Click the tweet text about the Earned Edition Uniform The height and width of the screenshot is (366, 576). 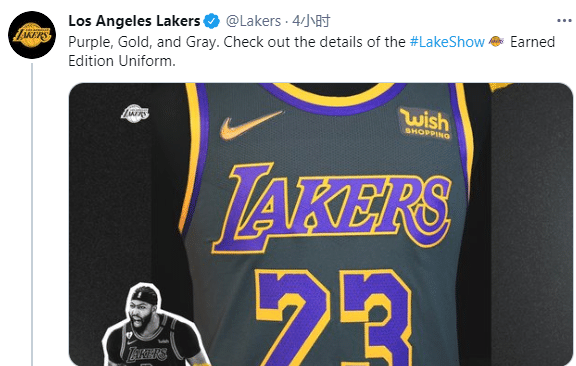(x=312, y=51)
